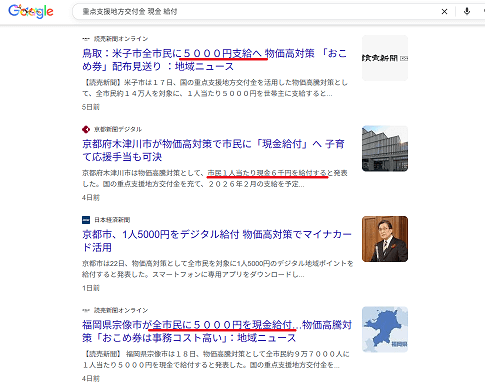Click the snippet mentioning 市民1人当たり現金6千円
The height and width of the screenshot is (385, 485).
point(215,178)
